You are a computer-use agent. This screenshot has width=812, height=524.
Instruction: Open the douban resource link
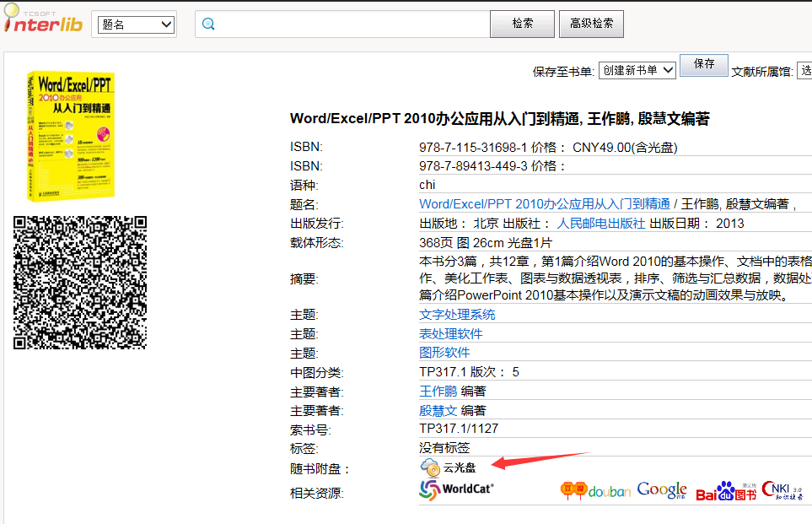[x=595, y=490]
